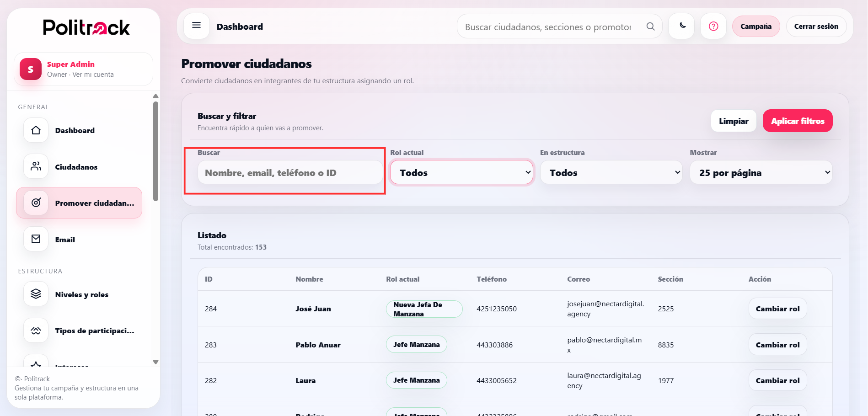Image resolution: width=868 pixels, height=416 pixels.
Task: Click the Ciudadanos people icon
Action: click(x=36, y=166)
